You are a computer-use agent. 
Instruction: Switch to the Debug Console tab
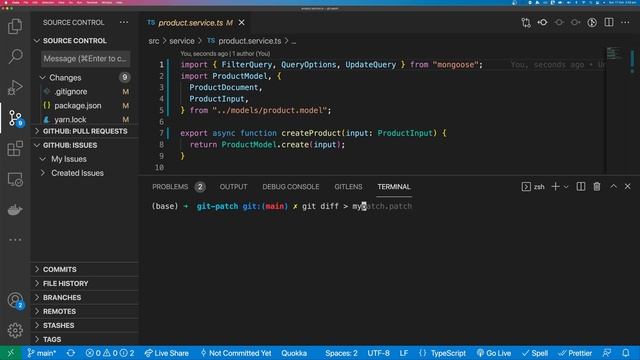[291, 187]
